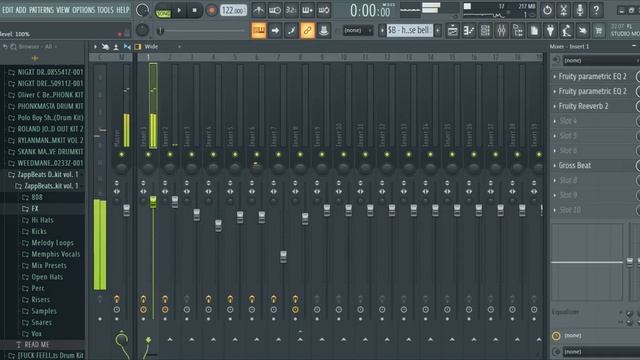Open the (none) snap selector dropdown
Image resolution: width=640 pixels, height=360 pixels.
[x=358, y=31]
